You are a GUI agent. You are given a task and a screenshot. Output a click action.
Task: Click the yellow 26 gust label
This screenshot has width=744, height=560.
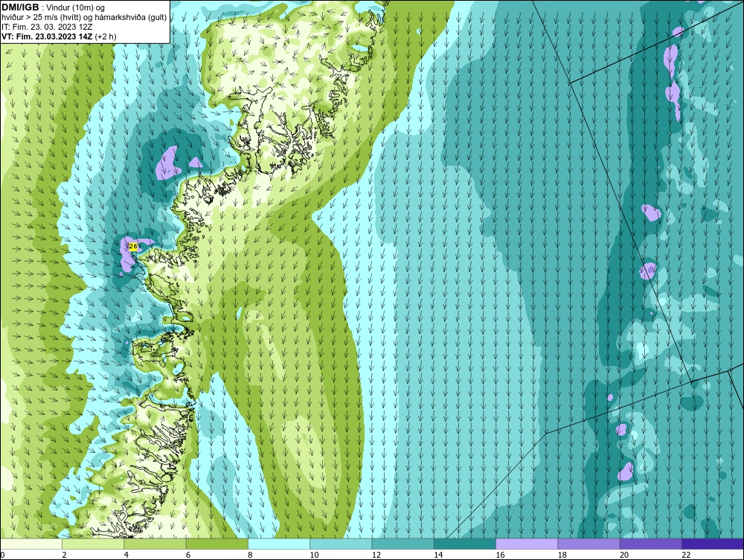click(133, 247)
